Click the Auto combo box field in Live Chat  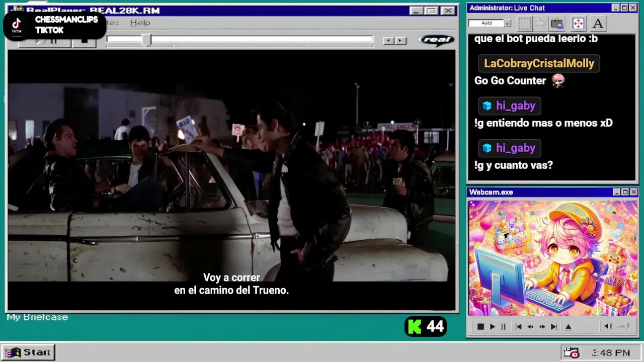pos(490,23)
